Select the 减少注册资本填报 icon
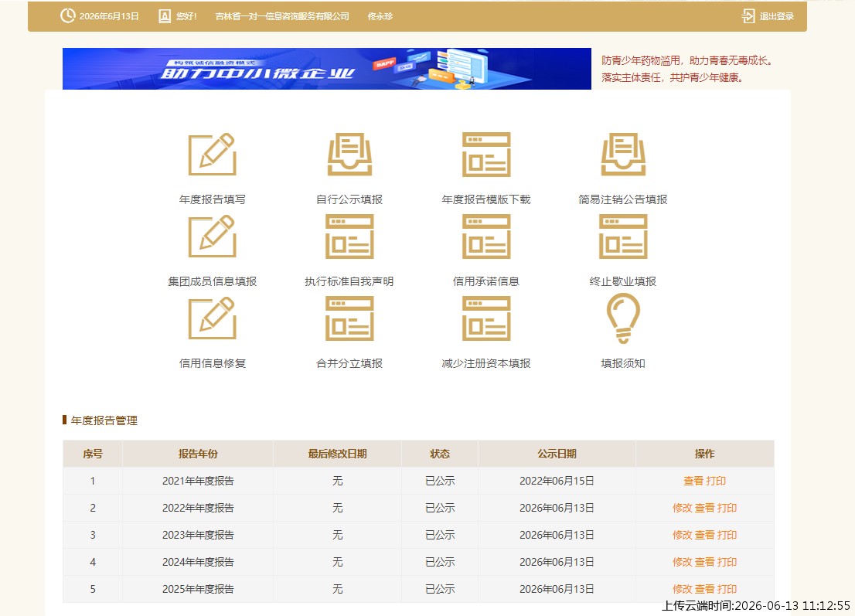The width and height of the screenshot is (855, 616). [x=486, y=318]
